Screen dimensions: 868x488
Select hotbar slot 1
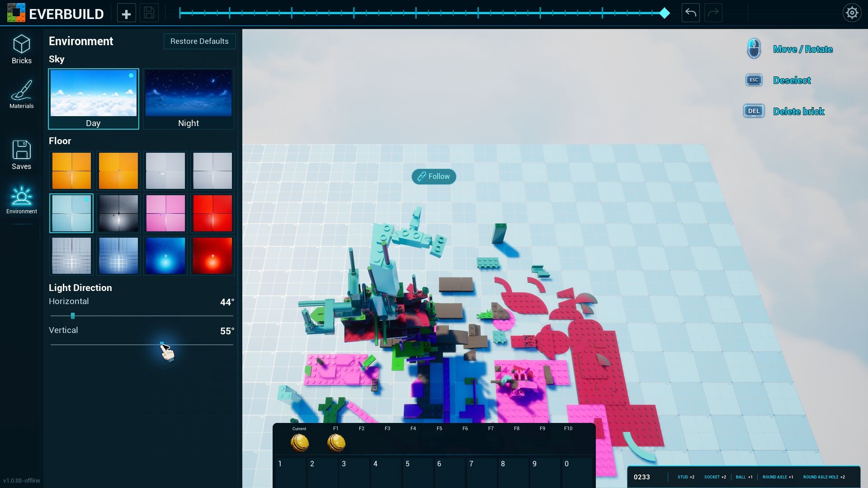point(292,472)
